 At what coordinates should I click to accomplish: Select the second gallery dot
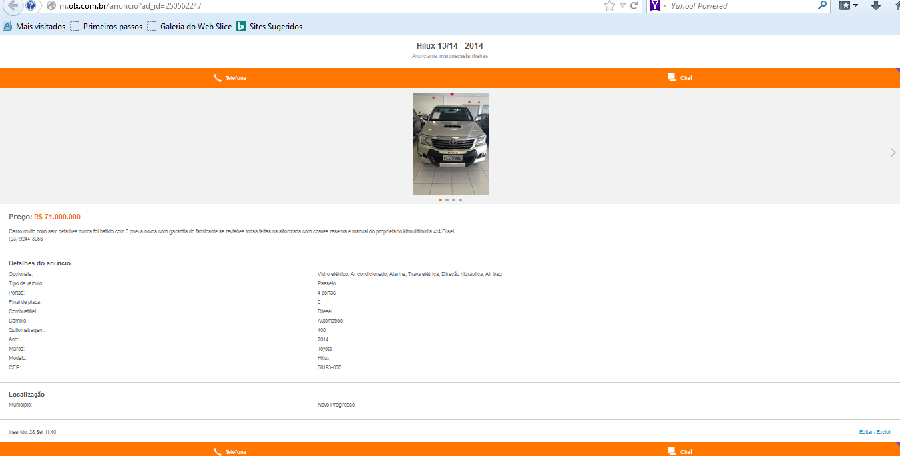pyautogui.click(x=447, y=200)
